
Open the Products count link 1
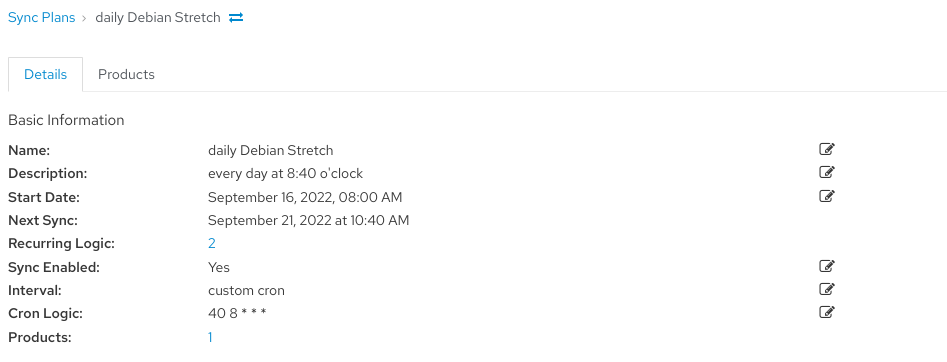click(210, 337)
